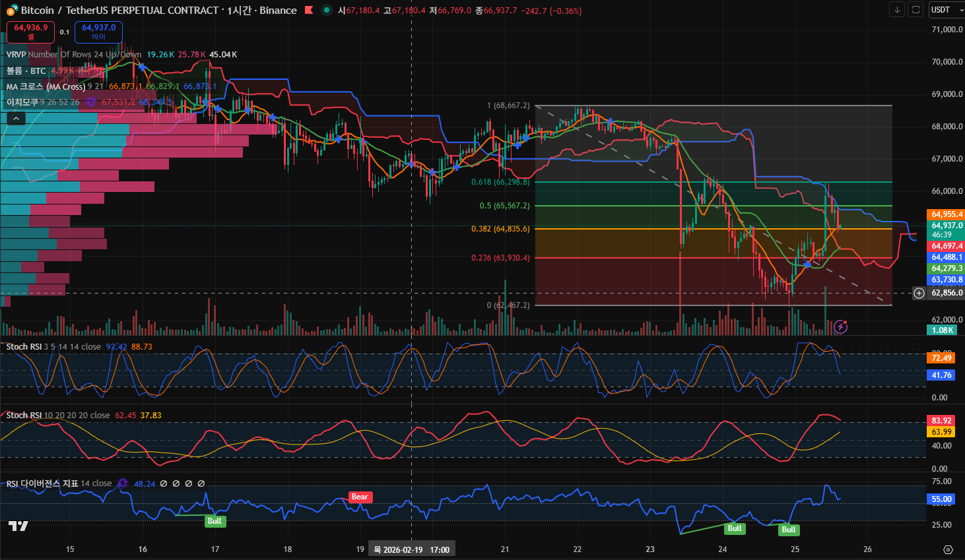
Task: Click the TradingView logo at bottom left
Action: tap(18, 526)
